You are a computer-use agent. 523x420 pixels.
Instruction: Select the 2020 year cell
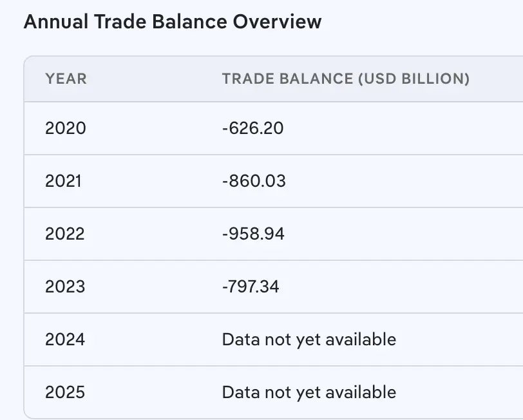(65, 128)
